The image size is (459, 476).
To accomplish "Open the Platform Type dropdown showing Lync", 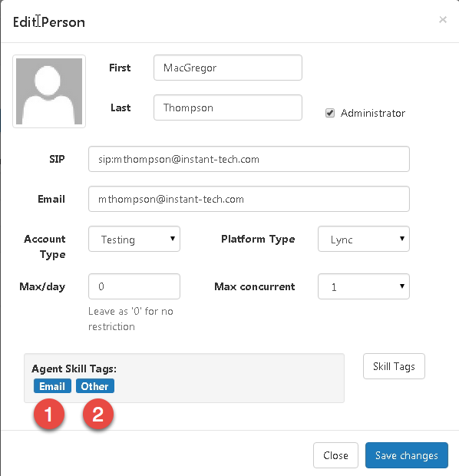I will click(x=364, y=239).
